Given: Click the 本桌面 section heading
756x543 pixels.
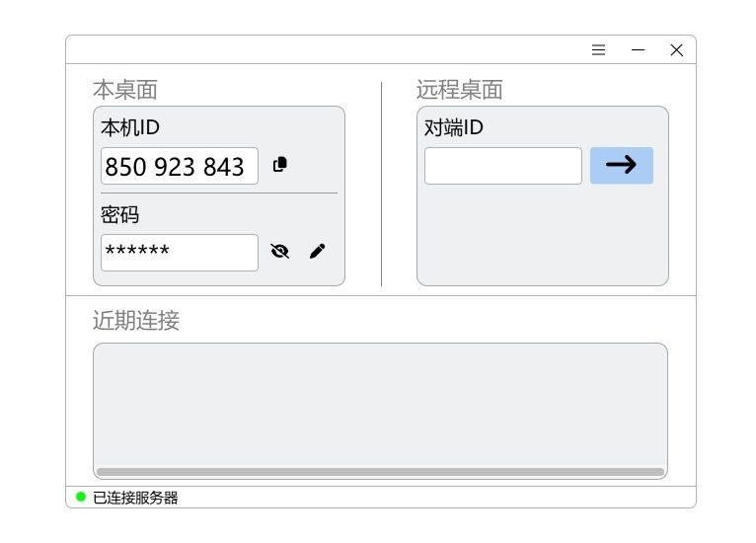Looking at the screenshot, I should [x=125, y=90].
